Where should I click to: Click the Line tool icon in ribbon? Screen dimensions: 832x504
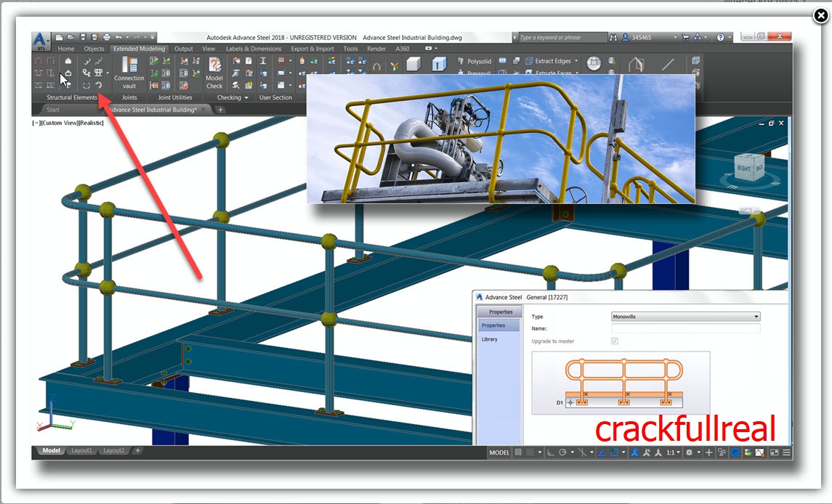pyautogui.click(x=668, y=65)
